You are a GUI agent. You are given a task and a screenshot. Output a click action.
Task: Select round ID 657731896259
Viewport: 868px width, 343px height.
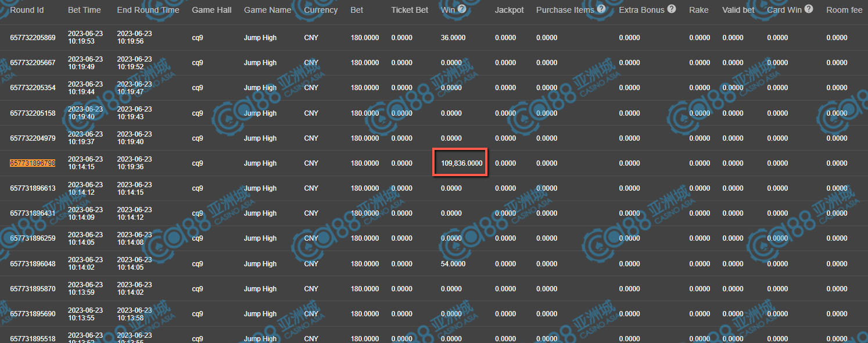[33, 238]
